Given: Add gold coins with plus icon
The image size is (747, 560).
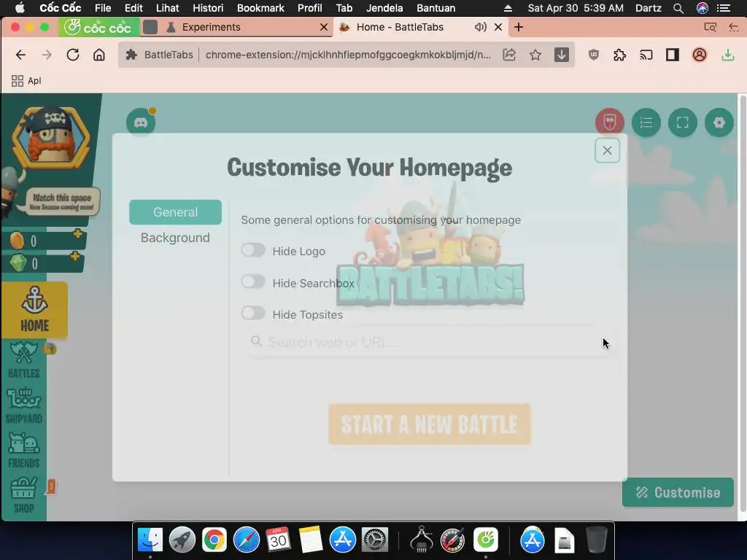Looking at the screenshot, I should click(77, 233).
